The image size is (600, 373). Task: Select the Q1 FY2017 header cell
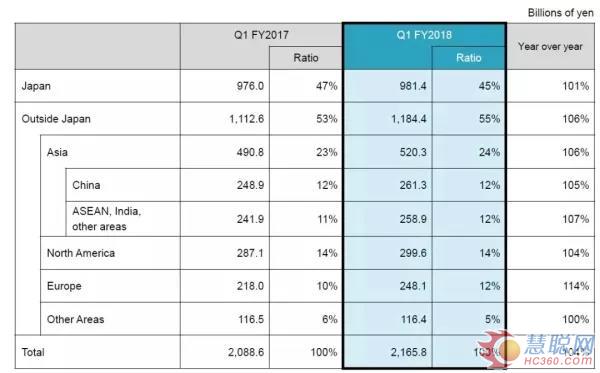pyautogui.click(x=261, y=35)
